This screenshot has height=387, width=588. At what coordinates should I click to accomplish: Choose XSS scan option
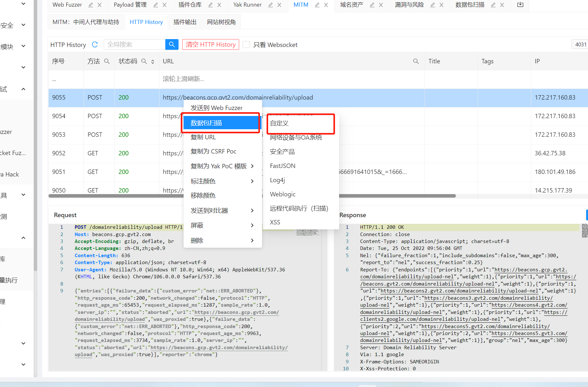pyautogui.click(x=301, y=222)
